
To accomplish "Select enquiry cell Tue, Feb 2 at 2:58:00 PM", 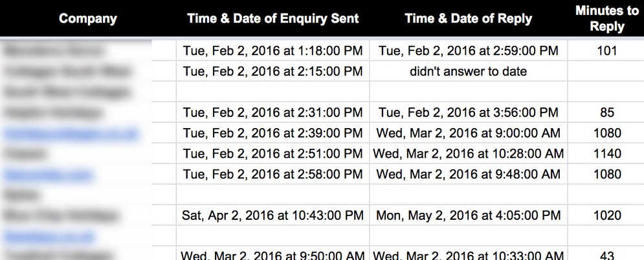I will point(273,174).
